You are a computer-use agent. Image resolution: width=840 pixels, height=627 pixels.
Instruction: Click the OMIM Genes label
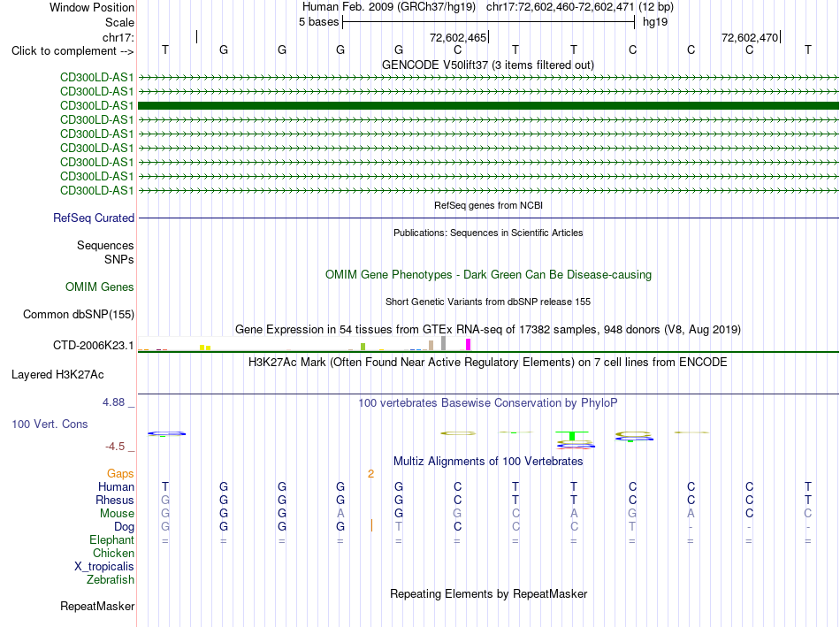pyautogui.click(x=100, y=287)
